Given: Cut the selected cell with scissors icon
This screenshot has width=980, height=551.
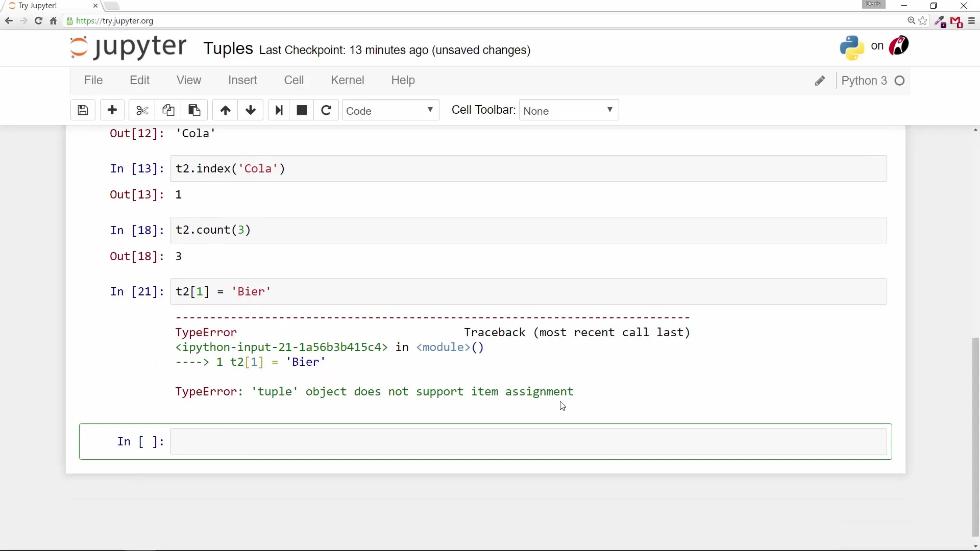Looking at the screenshot, I should coord(142,110).
